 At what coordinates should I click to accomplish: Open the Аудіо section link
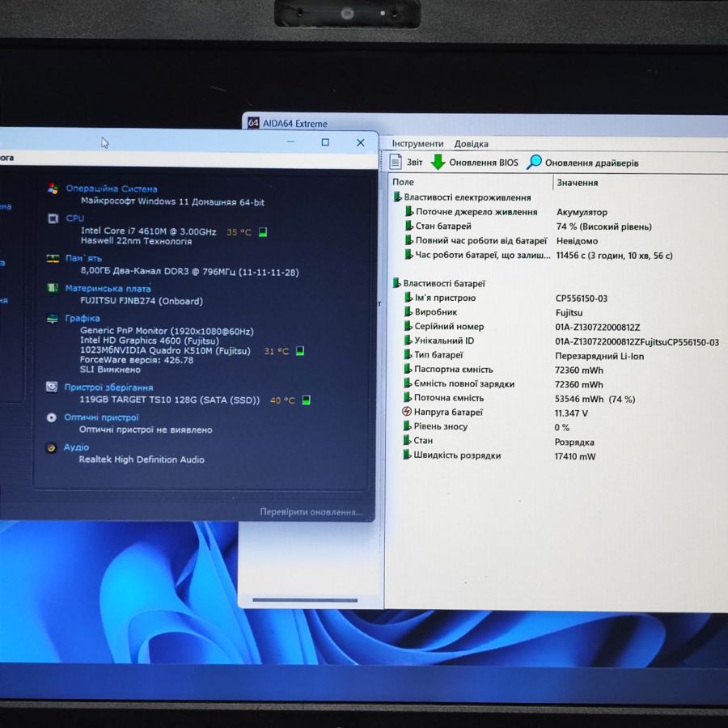pyautogui.click(x=76, y=447)
